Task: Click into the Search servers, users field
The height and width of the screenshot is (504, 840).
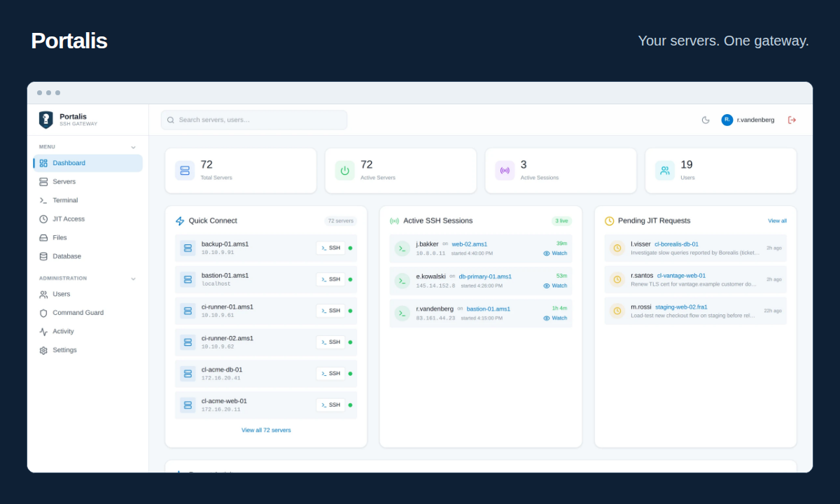Action: [x=254, y=120]
